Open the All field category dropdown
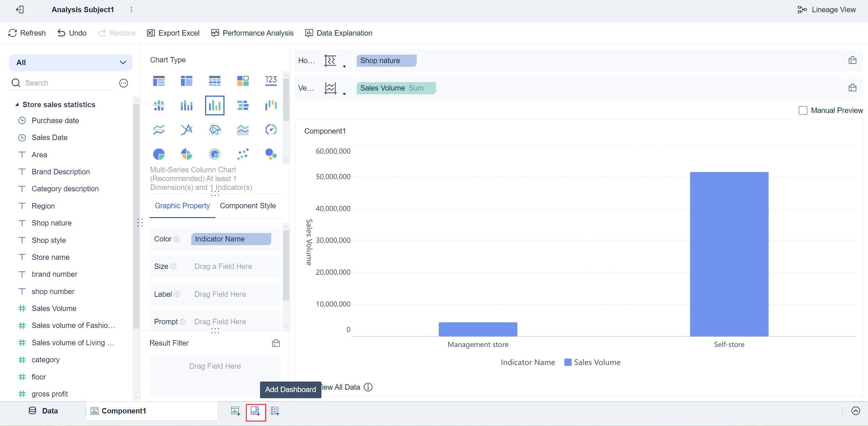This screenshot has width=868, height=426. pos(122,62)
